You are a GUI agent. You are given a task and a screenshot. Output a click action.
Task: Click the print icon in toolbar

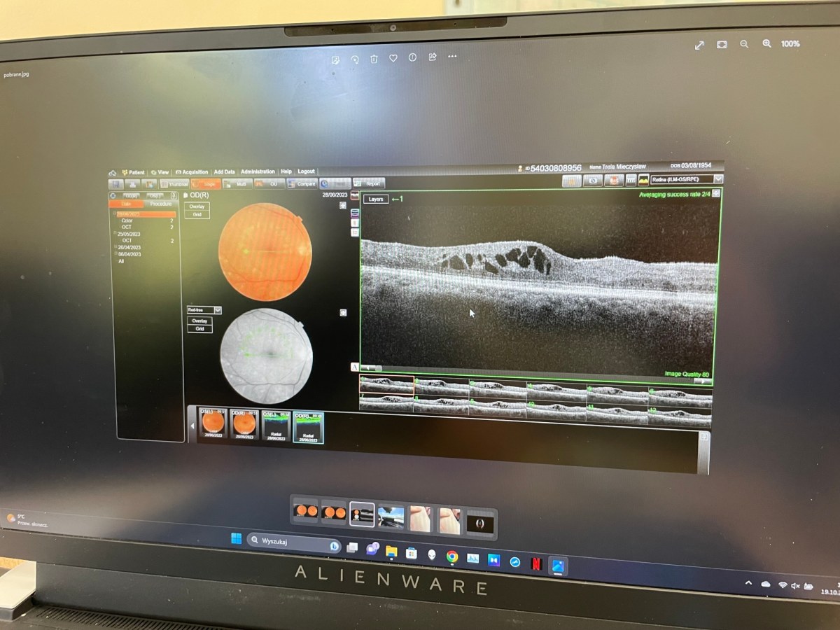(131, 184)
